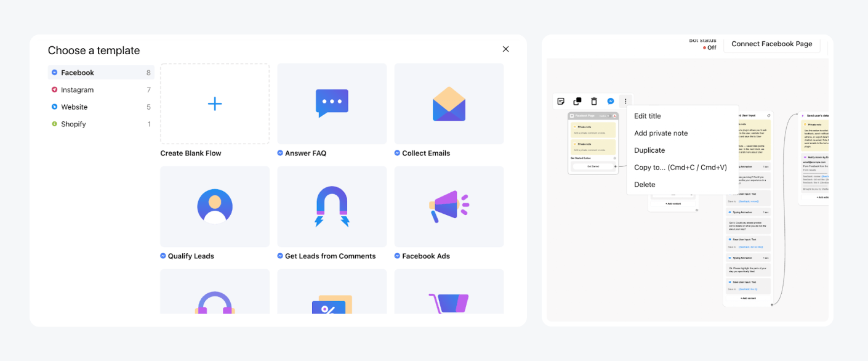
Task: Click the trash icon in the node toolbar
Action: [593, 101]
